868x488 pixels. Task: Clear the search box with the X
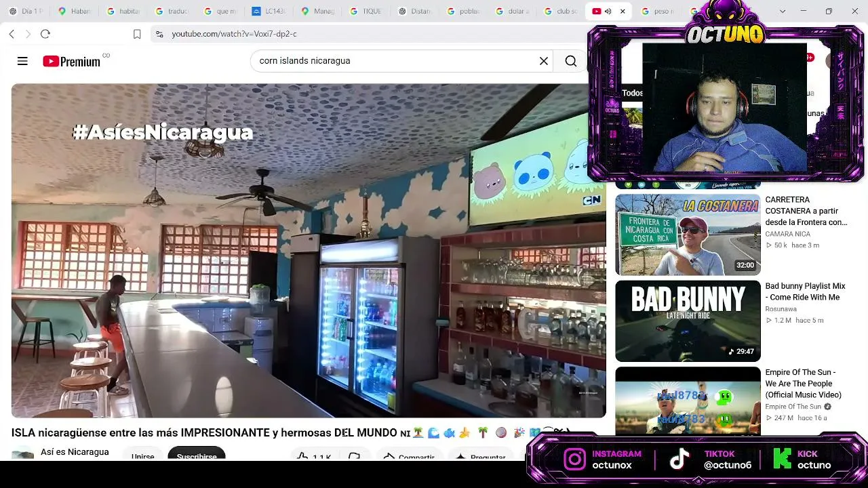[x=543, y=61]
